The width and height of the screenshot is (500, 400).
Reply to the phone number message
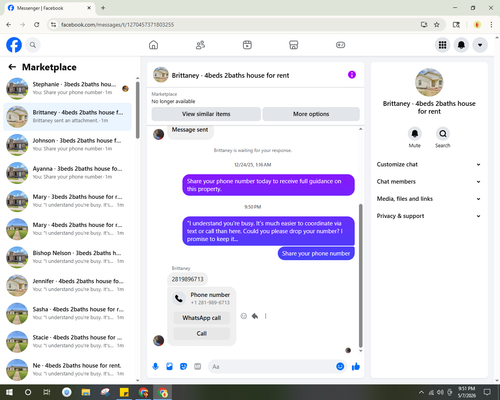tap(255, 316)
